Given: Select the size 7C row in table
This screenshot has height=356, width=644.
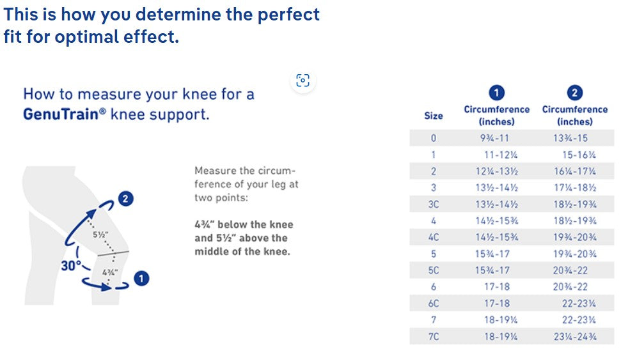Looking at the screenshot, I should (x=512, y=337).
